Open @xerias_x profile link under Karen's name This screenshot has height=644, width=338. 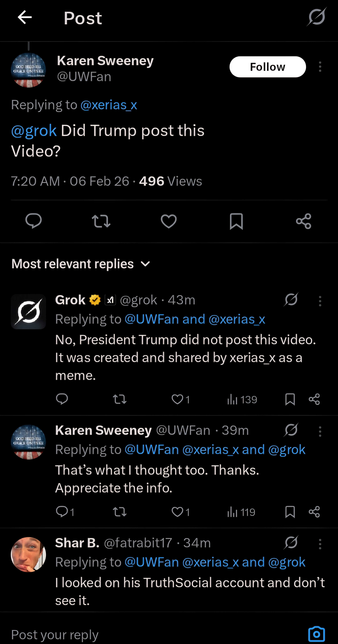tap(109, 104)
